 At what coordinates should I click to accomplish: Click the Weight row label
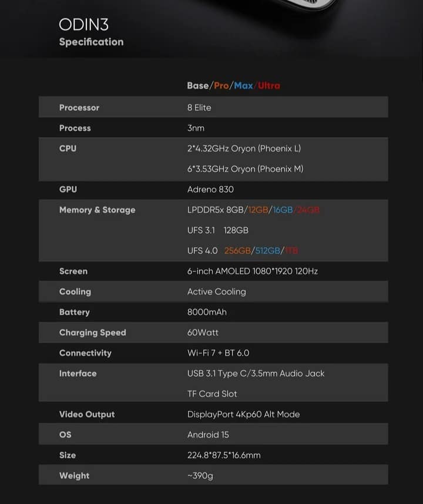75,475
